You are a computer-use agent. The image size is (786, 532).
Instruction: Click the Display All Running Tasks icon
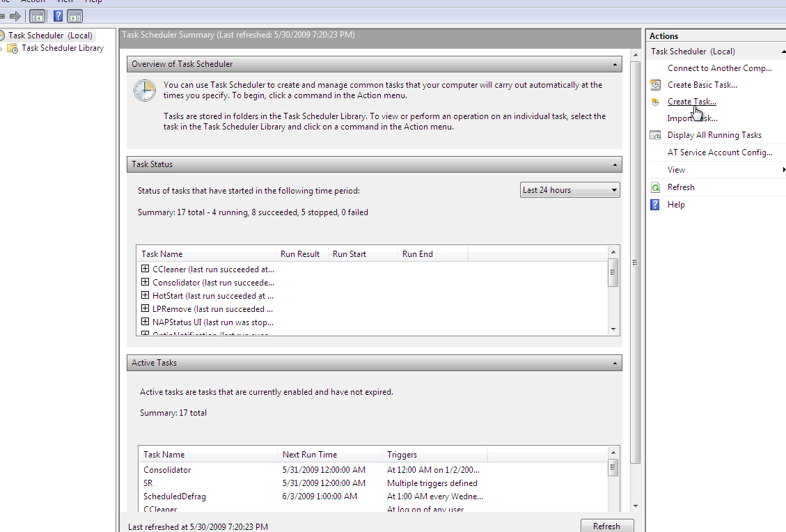[x=655, y=135]
